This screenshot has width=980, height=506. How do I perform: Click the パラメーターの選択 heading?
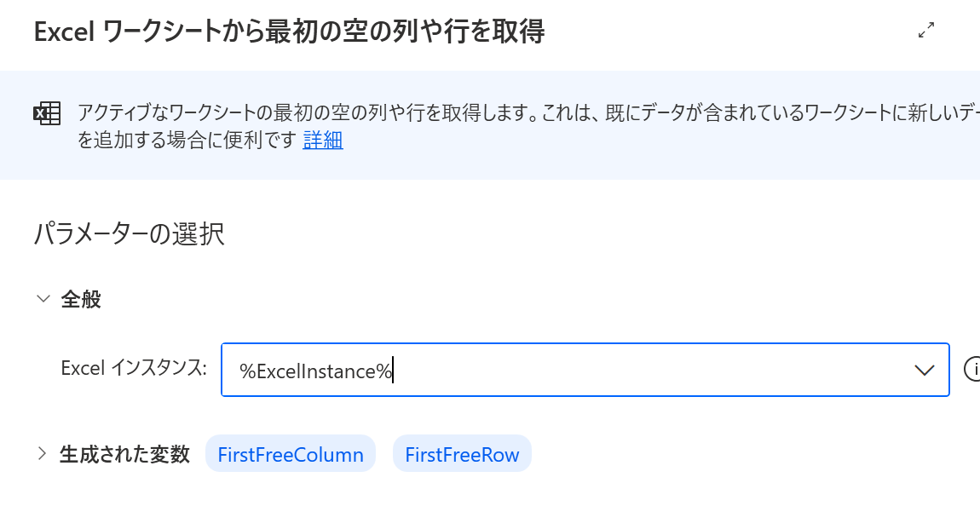[x=130, y=233]
